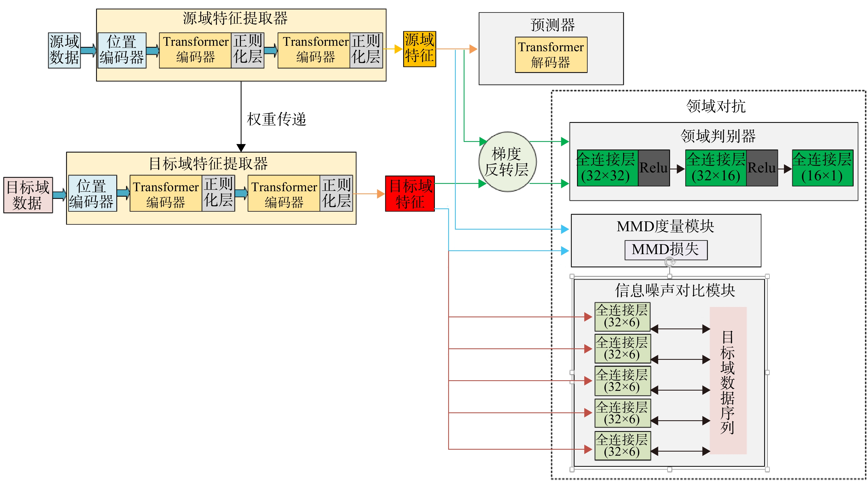Viewport: 868px width, 484px height.
Task: Select the 位置编码器 box in target extractor
Action: (92, 193)
